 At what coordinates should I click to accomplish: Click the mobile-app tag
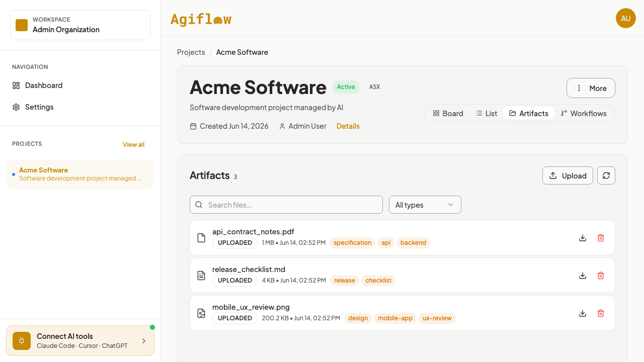(x=395, y=318)
